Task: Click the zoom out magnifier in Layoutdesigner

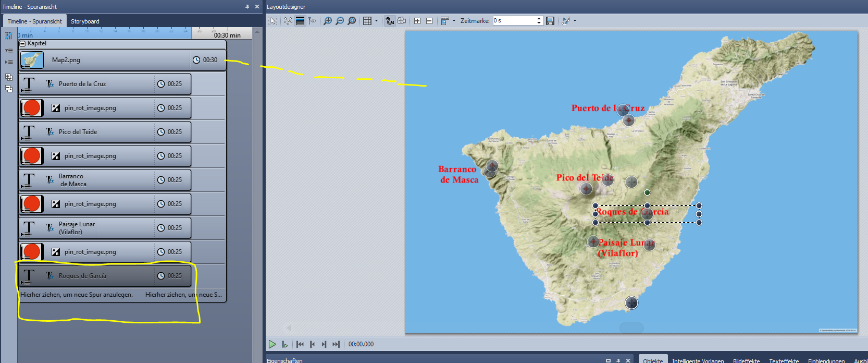Action: pyautogui.click(x=340, y=21)
